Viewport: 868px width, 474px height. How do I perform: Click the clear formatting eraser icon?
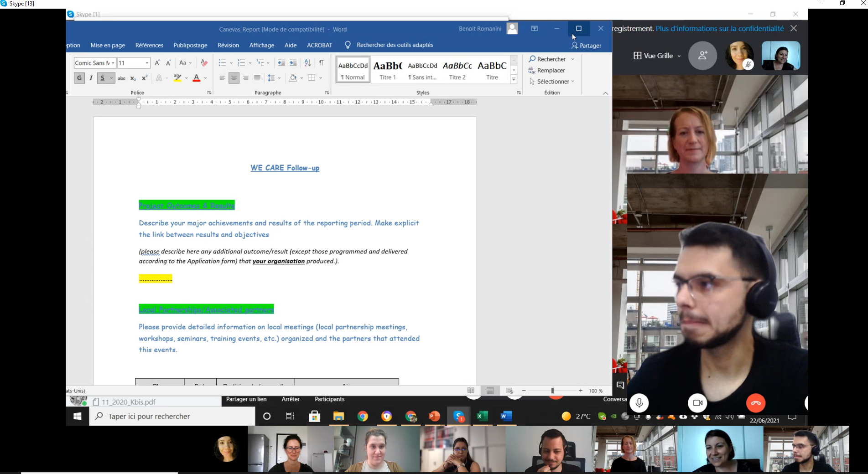pyautogui.click(x=204, y=63)
